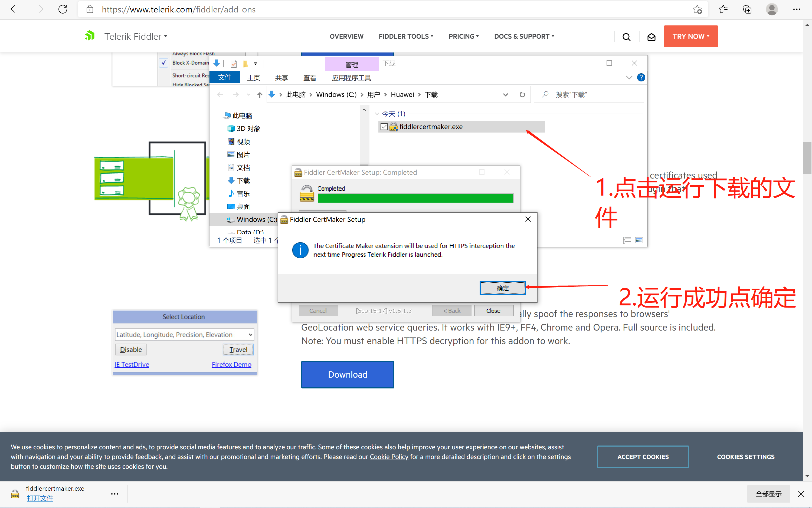Screen dimensions: 812x508
Task: Open the browser three-dot settings menu
Action: [x=797, y=9]
